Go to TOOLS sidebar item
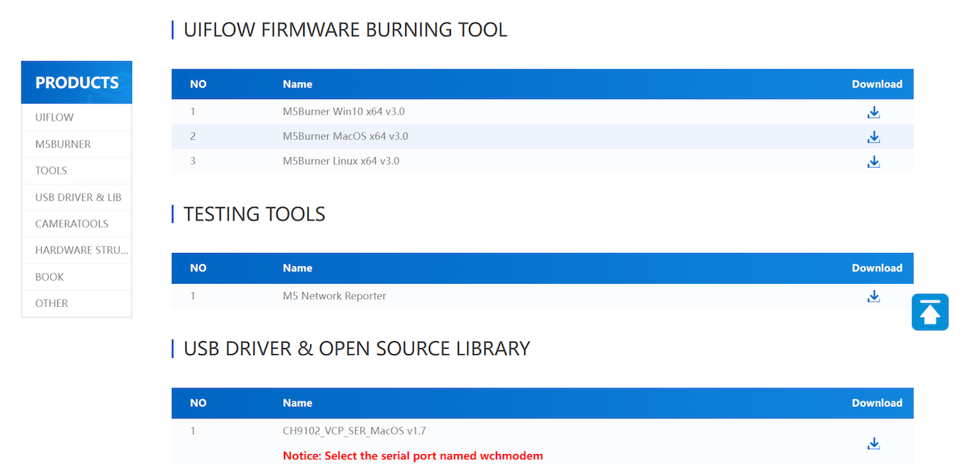This screenshot has width=980, height=464. click(x=77, y=170)
